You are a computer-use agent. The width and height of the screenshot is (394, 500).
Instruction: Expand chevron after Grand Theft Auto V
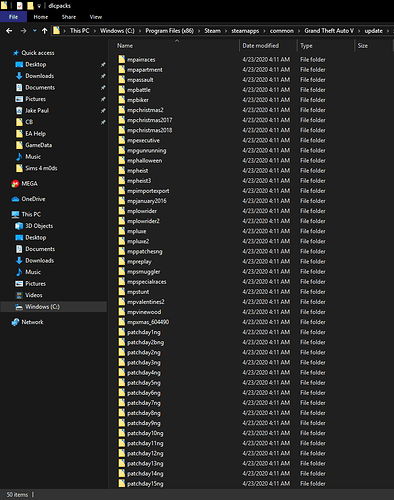coord(359,31)
